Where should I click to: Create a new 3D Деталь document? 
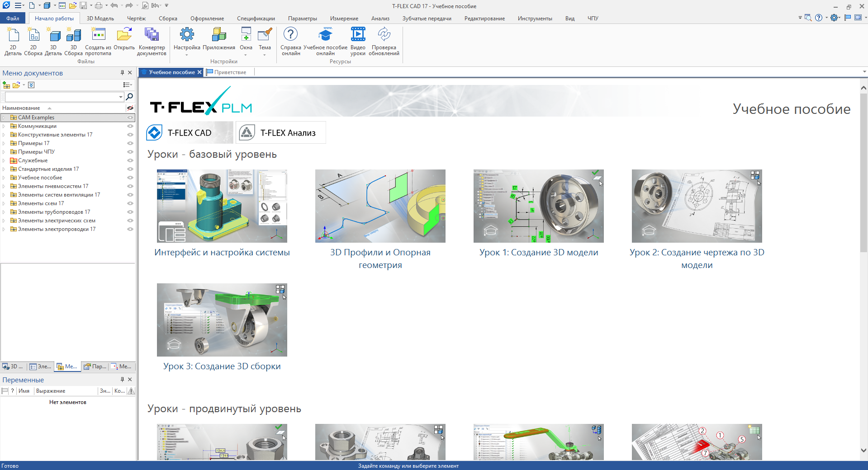pos(53,41)
